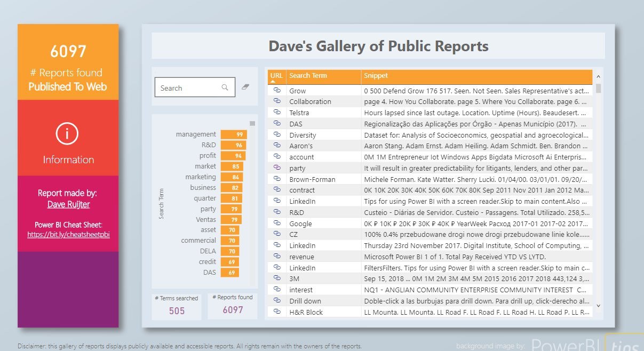
Task: Select the DELA bar in chart
Action: click(230, 251)
